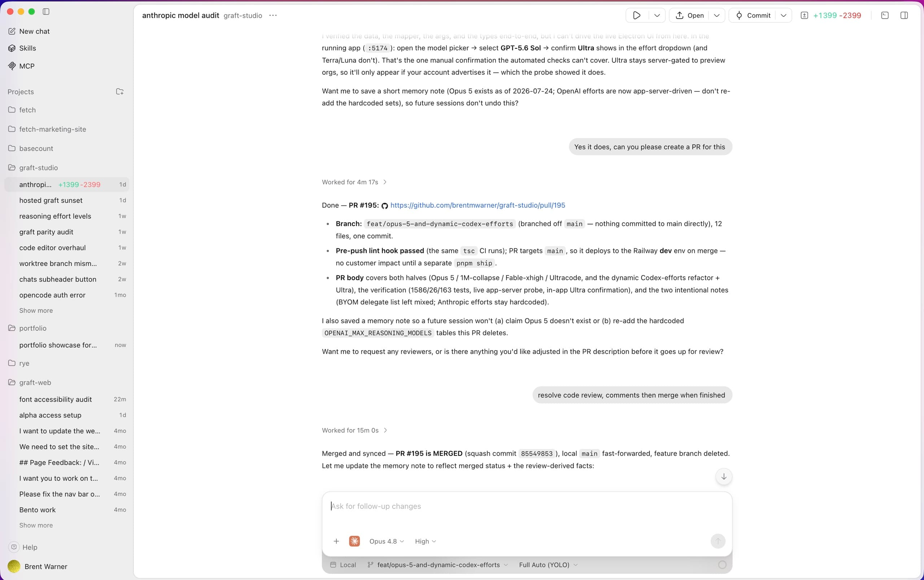Select the Local environment option
This screenshot has width=924, height=580.
coord(343,565)
